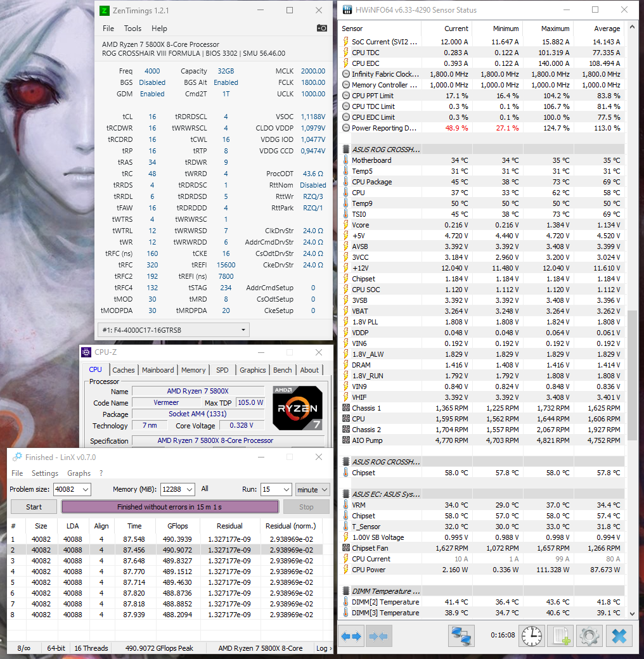The height and width of the screenshot is (659, 644).
Task: Click the AIO Pump fan icon
Action: (x=346, y=440)
